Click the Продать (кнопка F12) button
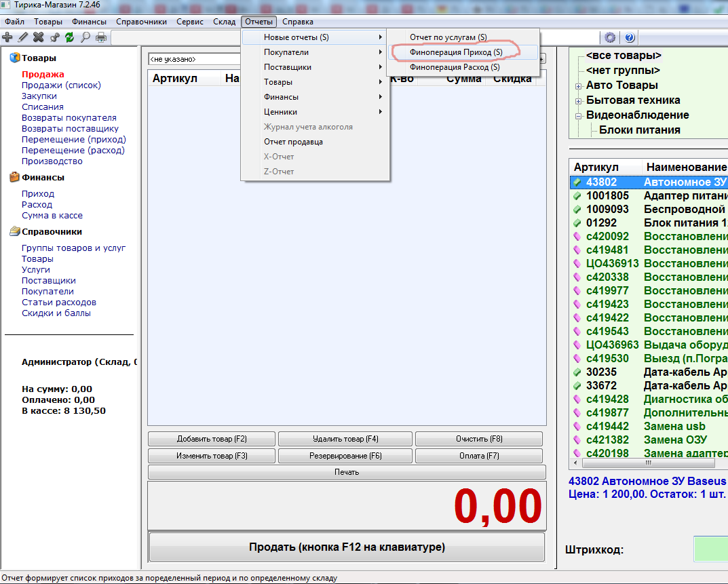The width and height of the screenshot is (728, 584). (x=347, y=547)
